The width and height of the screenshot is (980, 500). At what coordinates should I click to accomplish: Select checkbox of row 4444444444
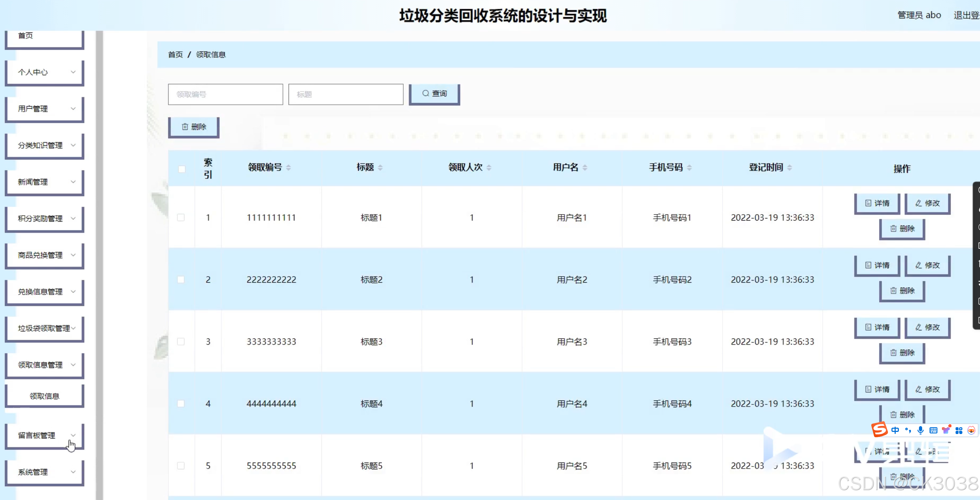click(181, 404)
